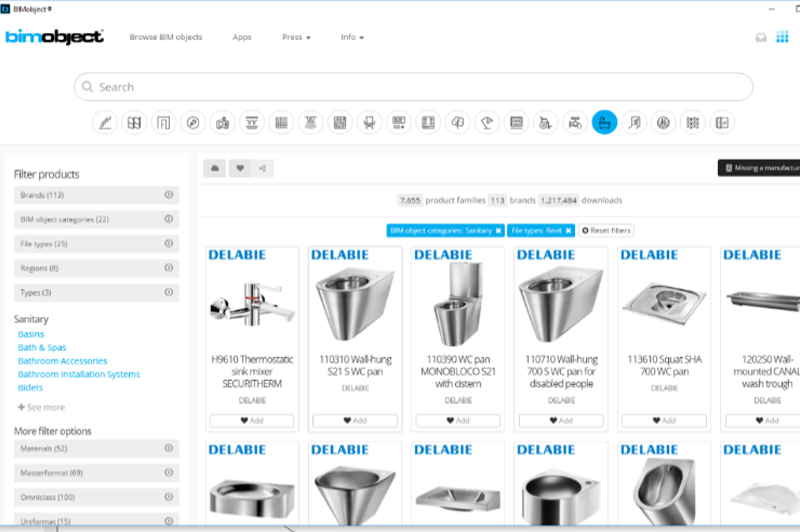Click into the Search input field
Image resolution: width=800 pixels, height=532 pixels.
[x=413, y=87]
